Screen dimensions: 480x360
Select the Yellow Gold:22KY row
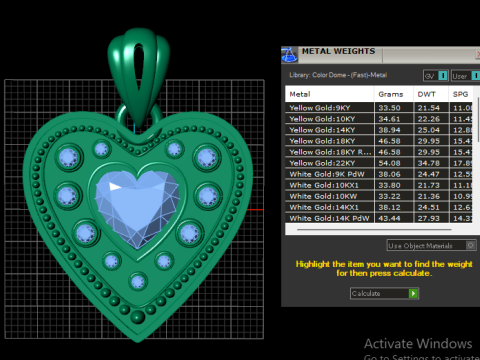point(379,163)
